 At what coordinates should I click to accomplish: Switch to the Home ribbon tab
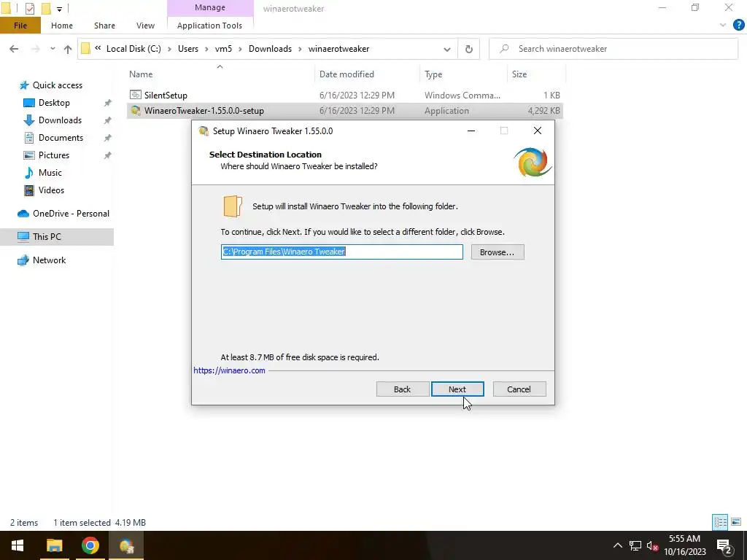point(62,26)
